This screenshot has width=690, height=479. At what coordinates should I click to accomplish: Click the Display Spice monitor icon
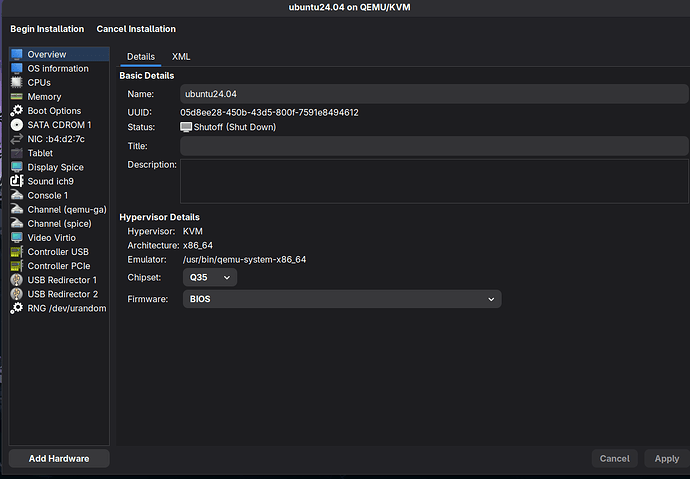click(17, 167)
